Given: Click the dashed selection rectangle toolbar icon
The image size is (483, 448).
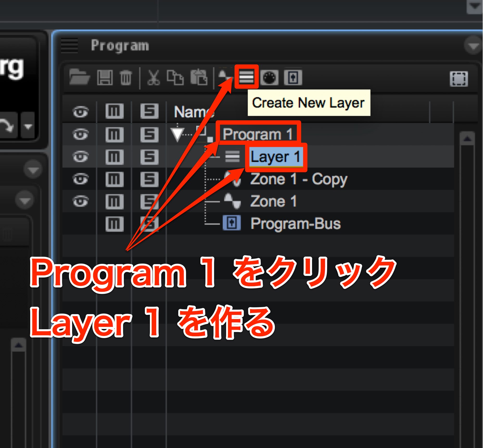Looking at the screenshot, I should (x=459, y=79).
